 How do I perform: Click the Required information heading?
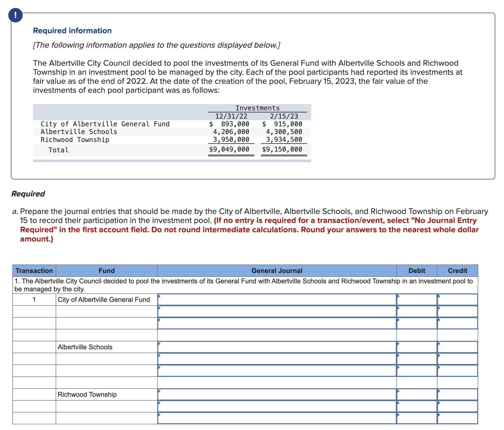[72, 31]
